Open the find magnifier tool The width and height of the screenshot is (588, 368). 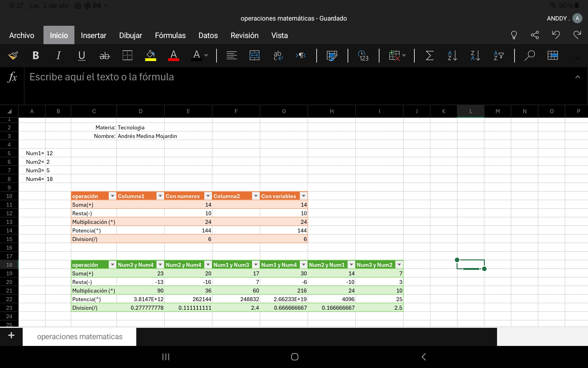tap(529, 56)
